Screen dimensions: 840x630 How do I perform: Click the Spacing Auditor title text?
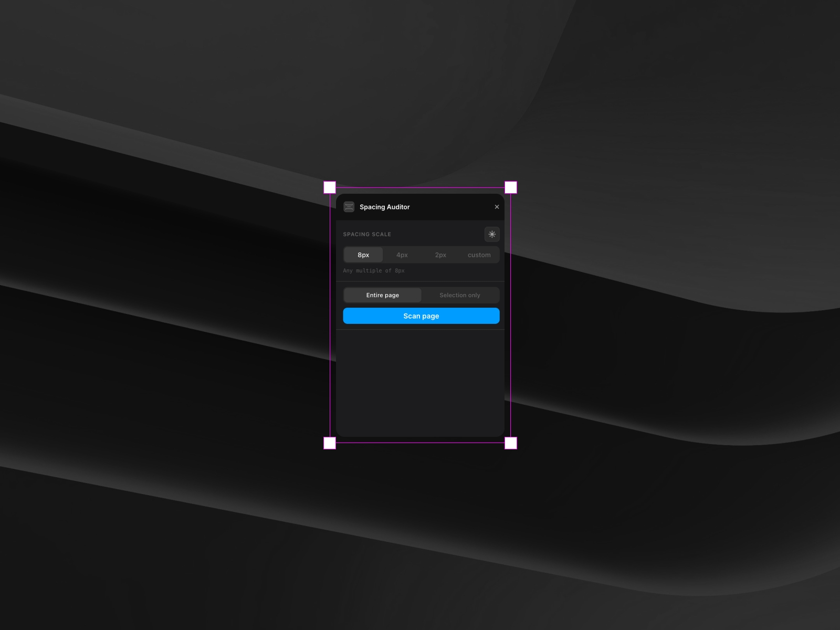384,207
